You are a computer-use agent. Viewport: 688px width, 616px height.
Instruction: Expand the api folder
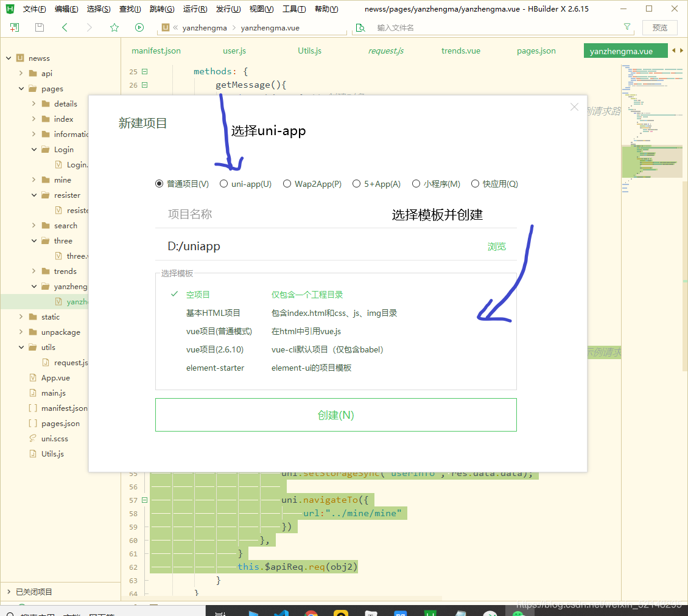point(21,73)
